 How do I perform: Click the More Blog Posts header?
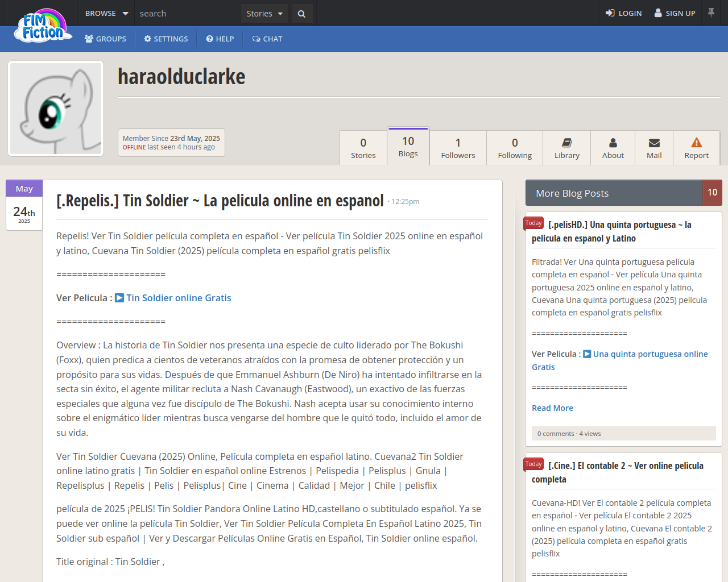[614, 193]
